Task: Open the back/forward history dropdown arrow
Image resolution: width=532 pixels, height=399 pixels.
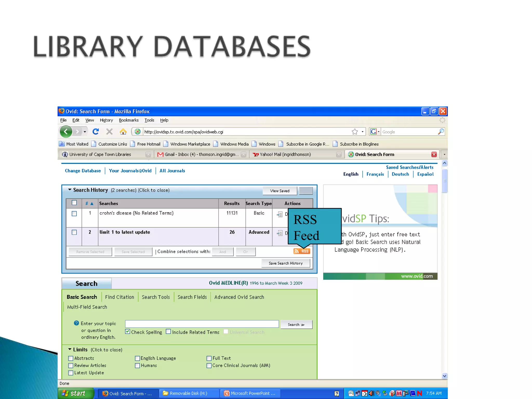Action: [x=85, y=132]
